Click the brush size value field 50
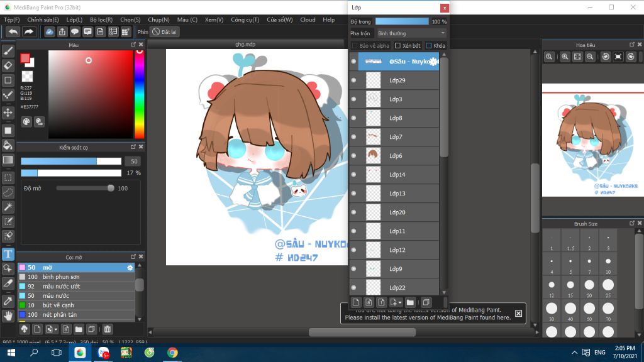The height and width of the screenshot is (362, 644). click(134, 162)
